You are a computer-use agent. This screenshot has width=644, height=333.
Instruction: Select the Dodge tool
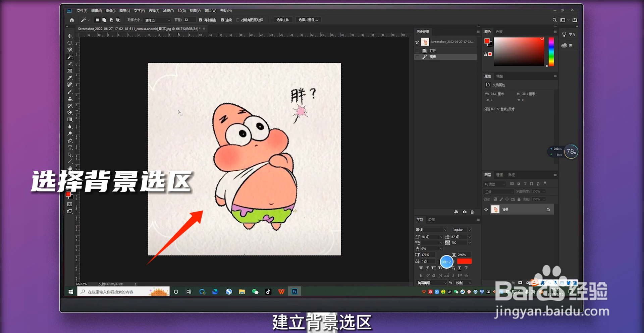[70, 134]
